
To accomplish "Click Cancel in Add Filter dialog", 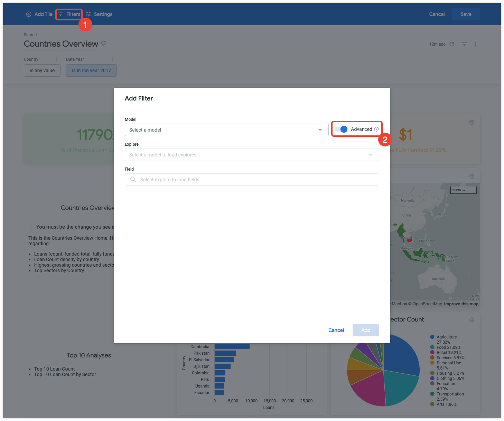I will tap(336, 330).
